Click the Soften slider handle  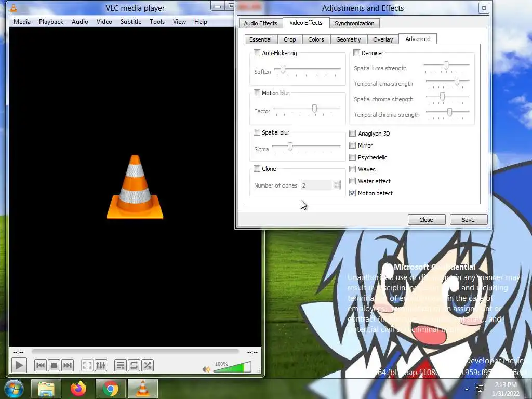[283, 69]
